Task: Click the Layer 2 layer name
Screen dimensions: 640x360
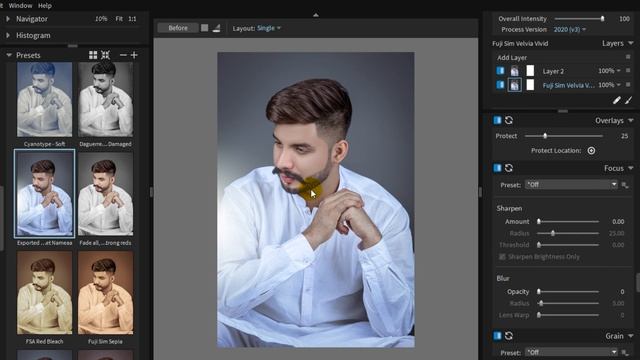Action: coord(553,71)
